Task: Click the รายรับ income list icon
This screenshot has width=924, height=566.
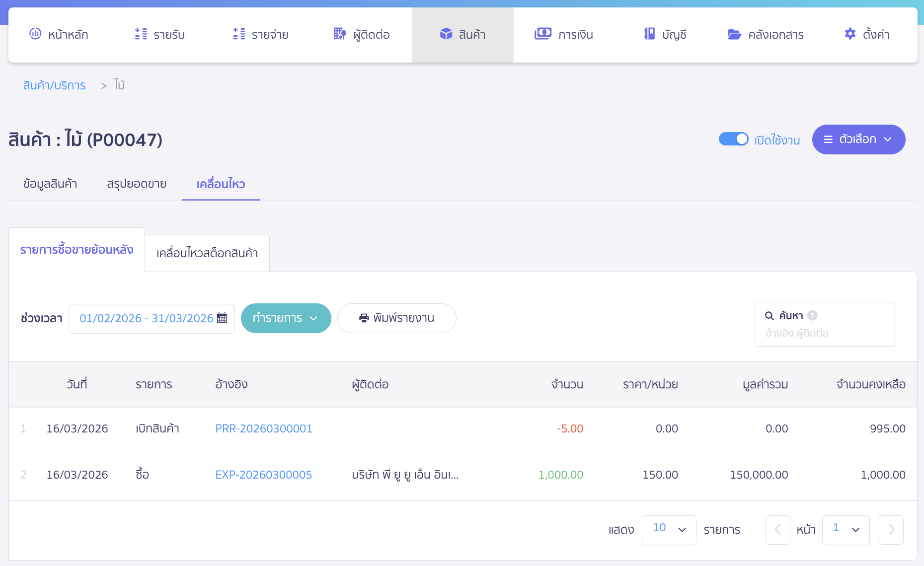Action: [141, 34]
